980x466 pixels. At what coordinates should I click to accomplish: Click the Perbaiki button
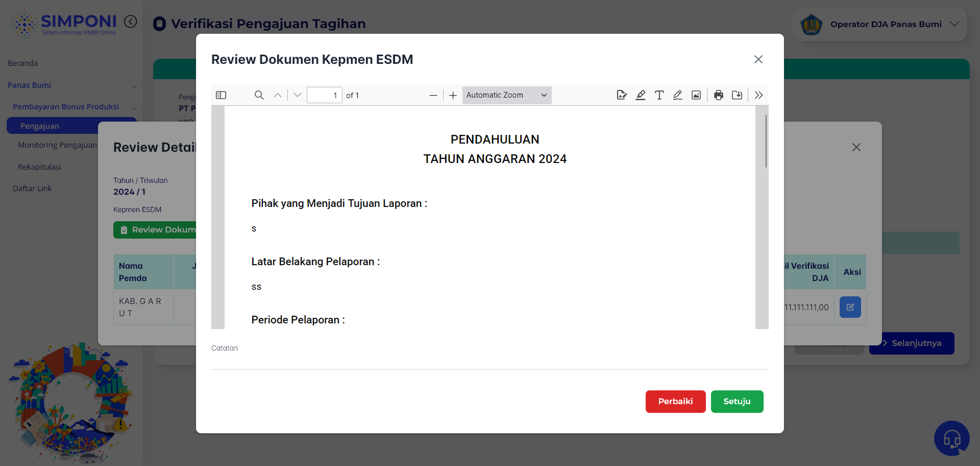676,402
